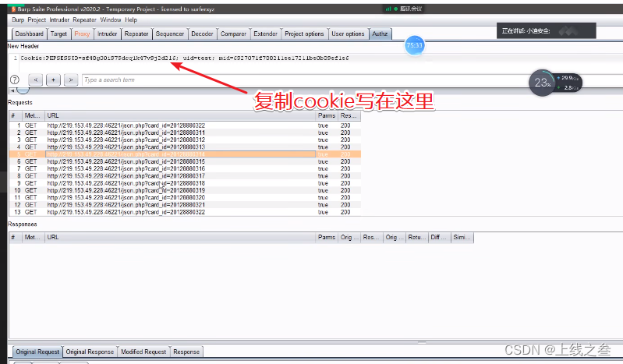
Task: Switch to the Sequencer tab
Action: (x=170, y=34)
